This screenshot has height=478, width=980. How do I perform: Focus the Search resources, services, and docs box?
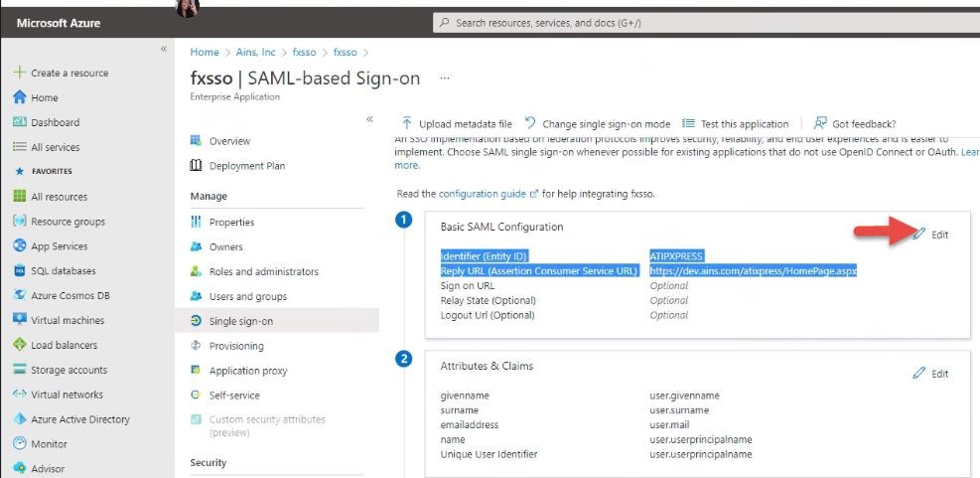[x=706, y=23]
